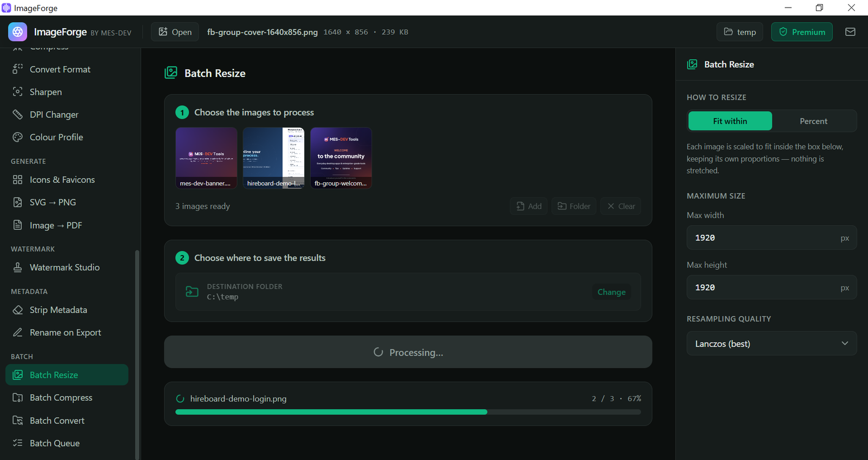868x460 pixels.
Task: Click the 67% progress counter
Action: click(634, 399)
